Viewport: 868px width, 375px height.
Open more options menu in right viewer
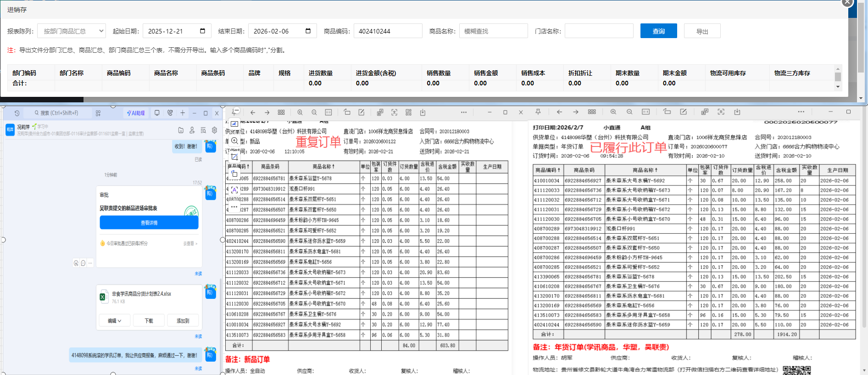tap(801, 112)
